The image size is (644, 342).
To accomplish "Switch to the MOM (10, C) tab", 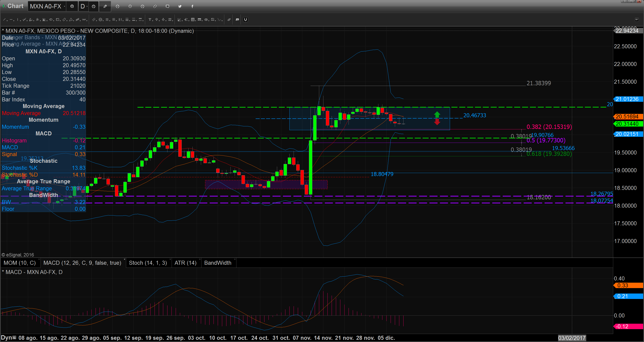I will pyautogui.click(x=20, y=263).
